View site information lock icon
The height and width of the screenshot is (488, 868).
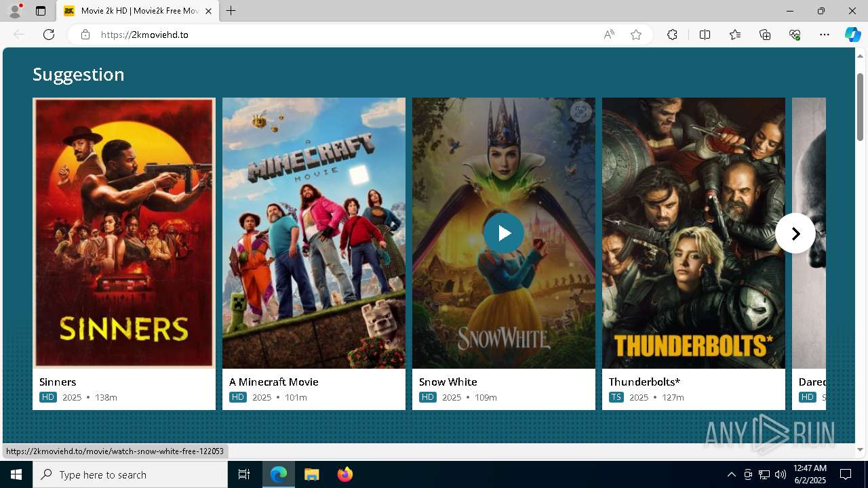[x=85, y=35]
